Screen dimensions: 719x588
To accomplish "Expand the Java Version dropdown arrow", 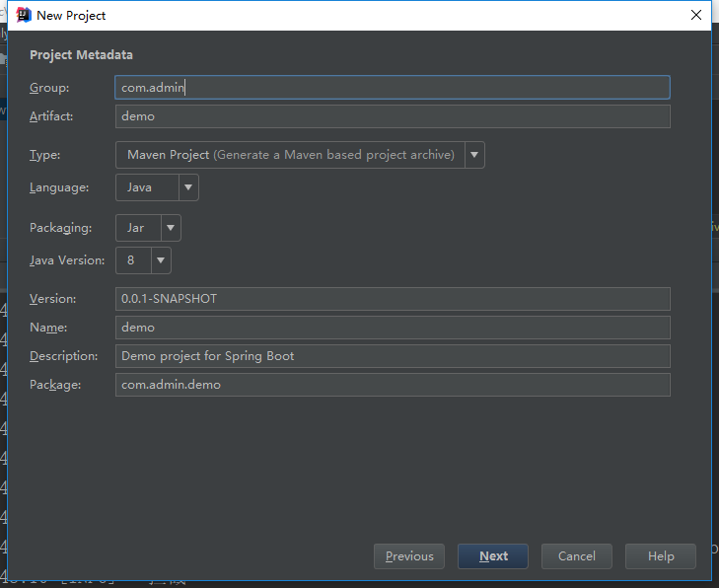I will click(x=161, y=260).
